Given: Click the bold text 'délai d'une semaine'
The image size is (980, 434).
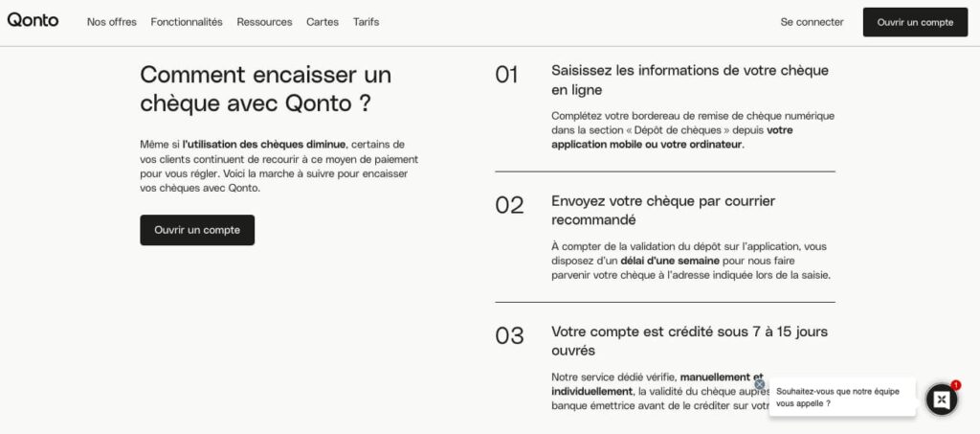Looking at the screenshot, I should click(x=670, y=261).
